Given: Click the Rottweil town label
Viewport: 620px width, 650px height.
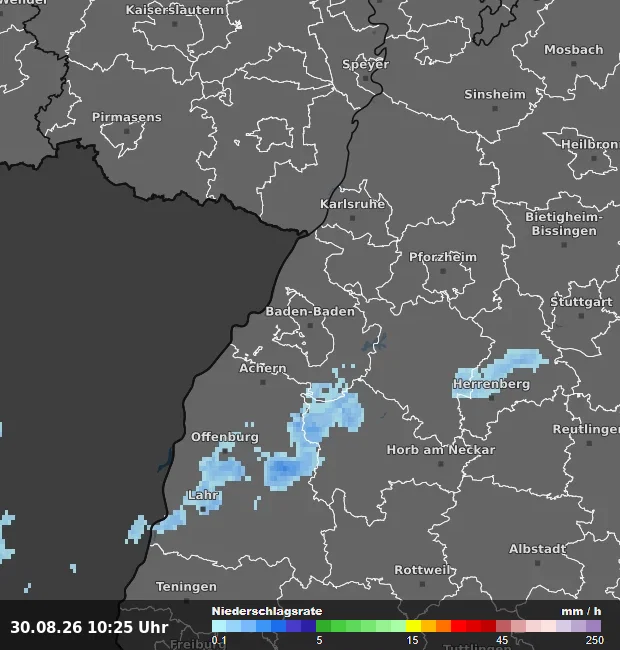Looking at the screenshot, I should (x=422, y=570).
